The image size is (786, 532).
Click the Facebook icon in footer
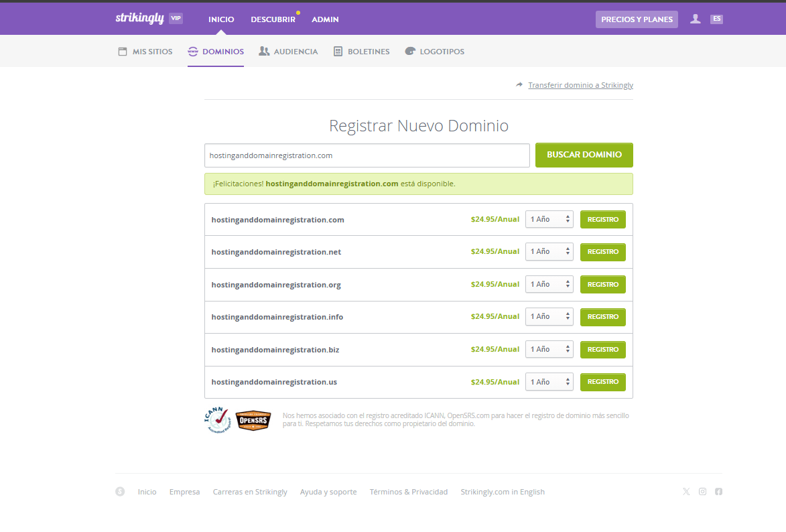718,491
